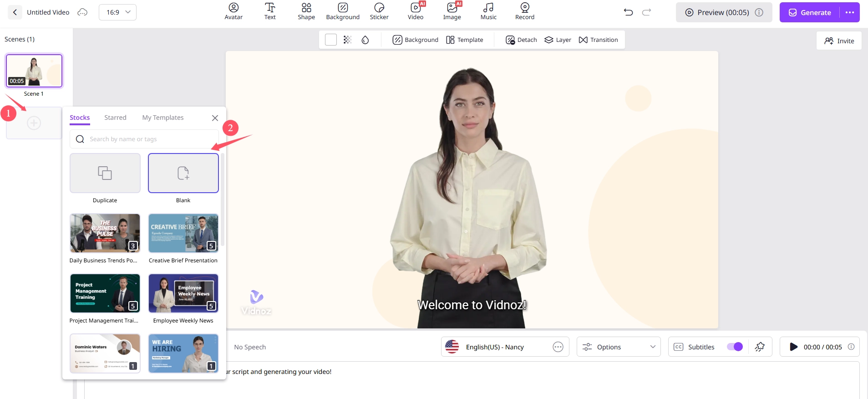Choose the Blank scene option
This screenshot has width=868, height=399.
coord(183,173)
